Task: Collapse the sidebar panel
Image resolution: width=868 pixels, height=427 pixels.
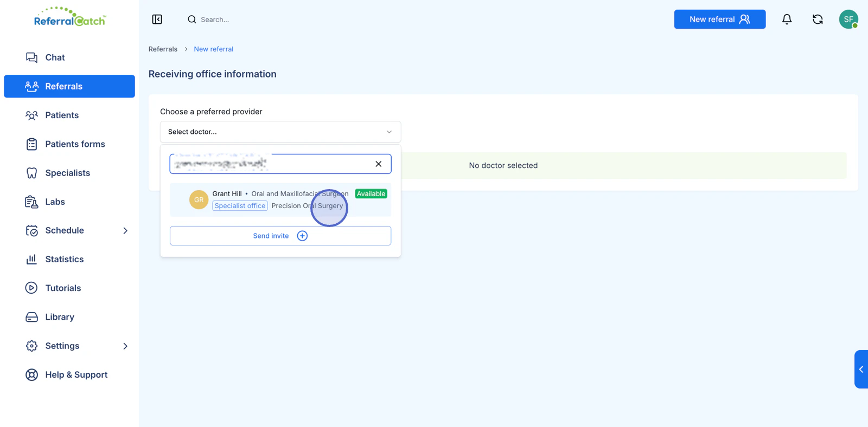Action: pos(157,20)
